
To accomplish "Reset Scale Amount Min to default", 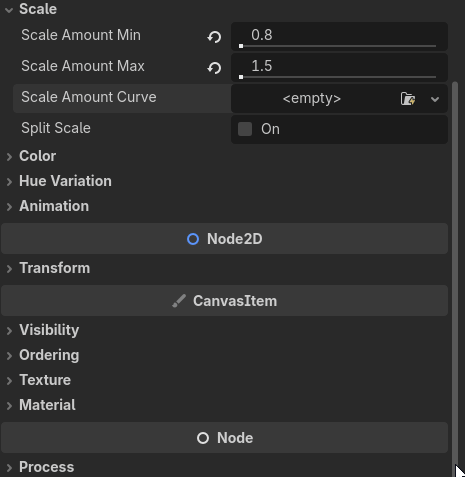I will click(214, 37).
